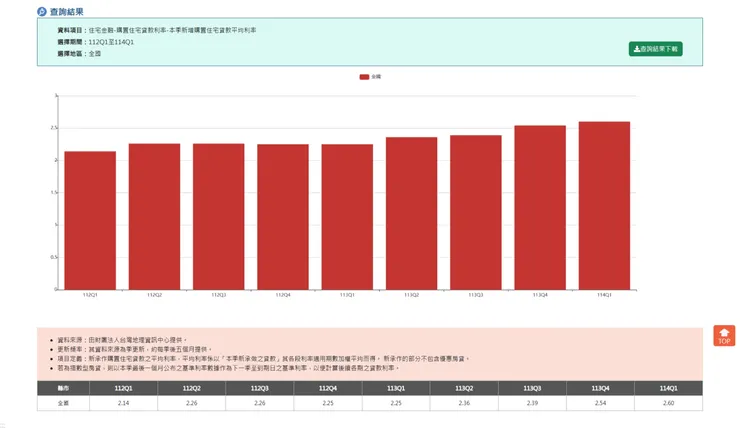
Task: Click the 0.5 label on the y-axis
Action: [x=54, y=257]
